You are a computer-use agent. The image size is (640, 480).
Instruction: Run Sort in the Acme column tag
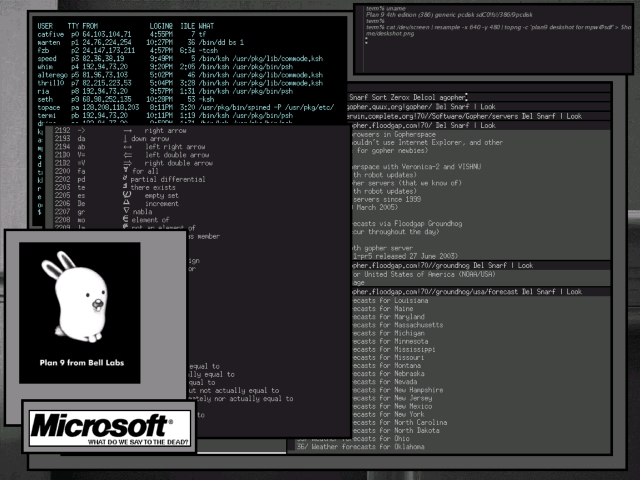380,95
